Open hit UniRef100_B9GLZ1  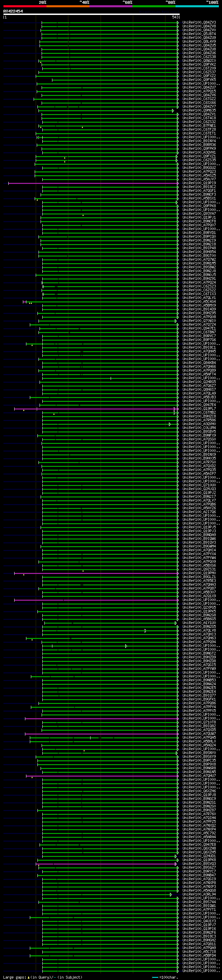tap(199, 577)
